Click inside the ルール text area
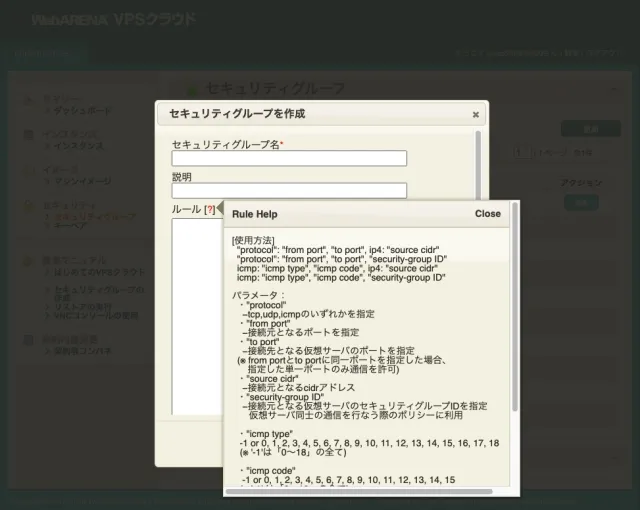The image size is (640, 510). (x=195, y=300)
